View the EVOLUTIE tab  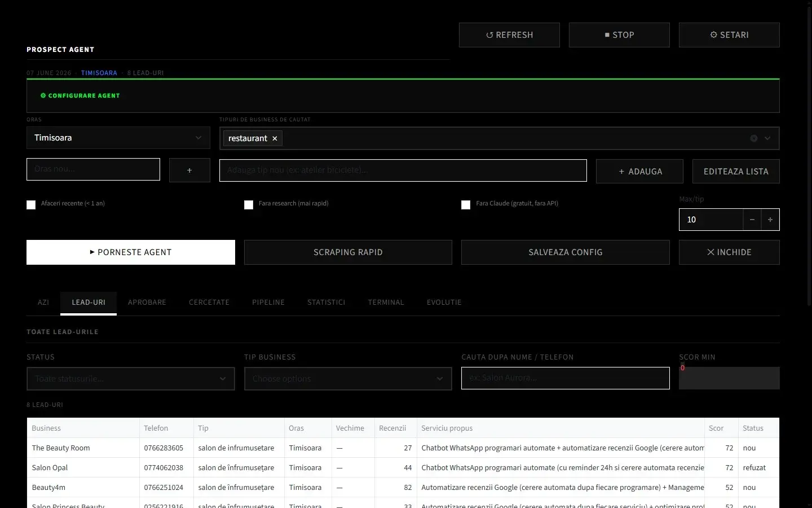(444, 303)
